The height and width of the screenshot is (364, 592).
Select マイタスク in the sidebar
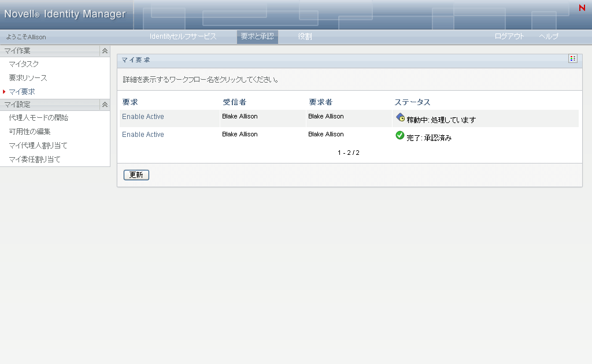click(x=24, y=64)
